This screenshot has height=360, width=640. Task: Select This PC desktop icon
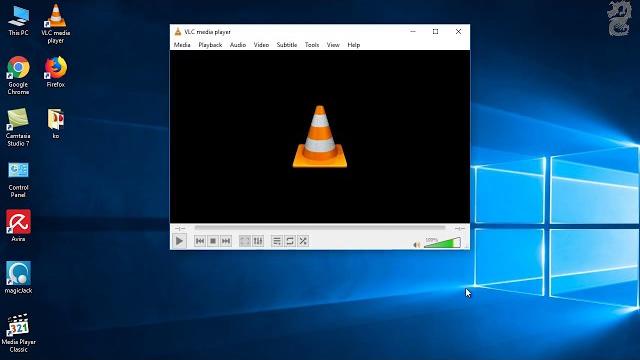[x=18, y=20]
